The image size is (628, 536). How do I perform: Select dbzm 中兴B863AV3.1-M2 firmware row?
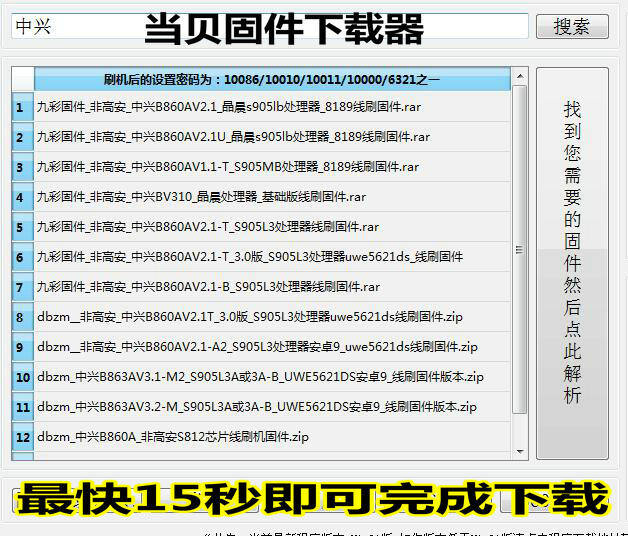coord(272,377)
